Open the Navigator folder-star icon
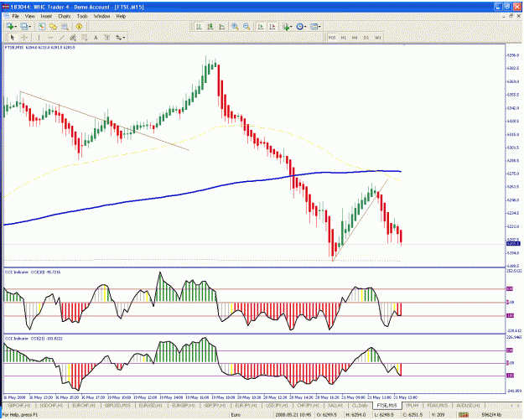Image resolution: width=524 pixels, height=420 pixels. pyautogui.click(x=53, y=27)
